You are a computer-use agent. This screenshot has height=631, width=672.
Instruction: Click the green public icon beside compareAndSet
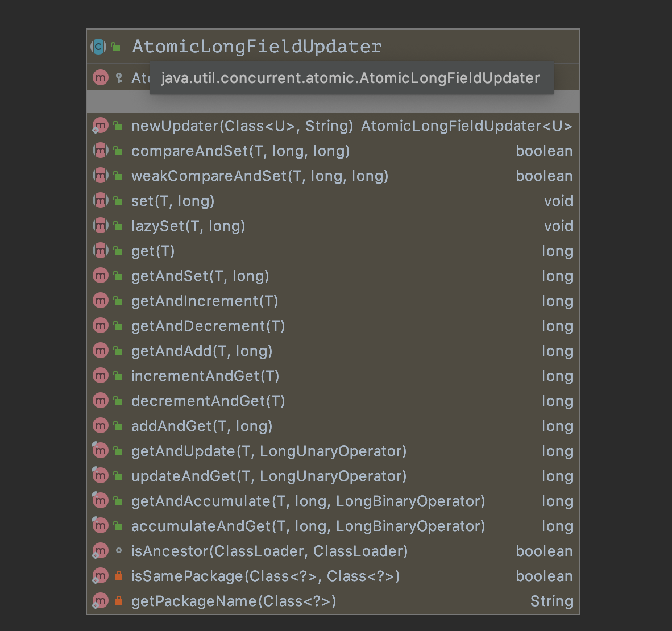tap(118, 151)
